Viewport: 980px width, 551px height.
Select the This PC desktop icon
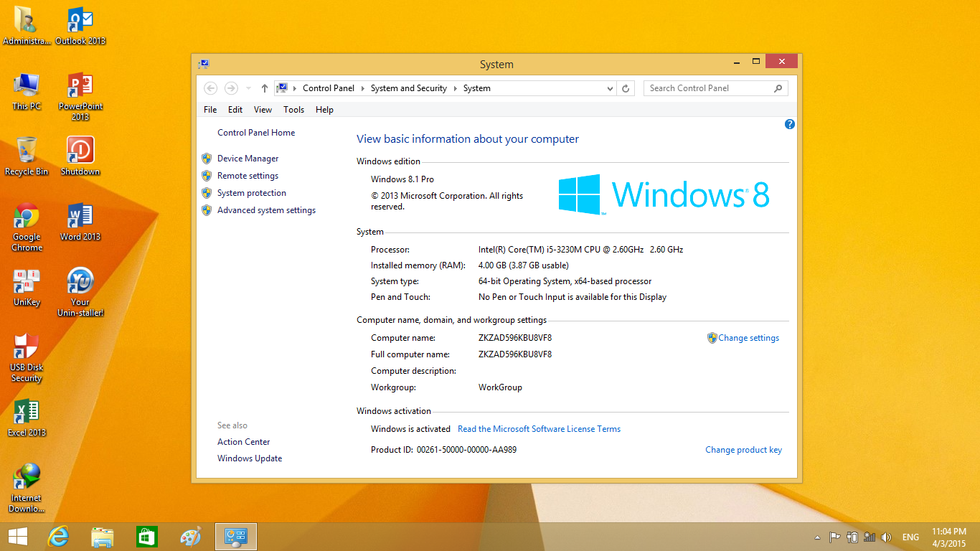pos(27,91)
